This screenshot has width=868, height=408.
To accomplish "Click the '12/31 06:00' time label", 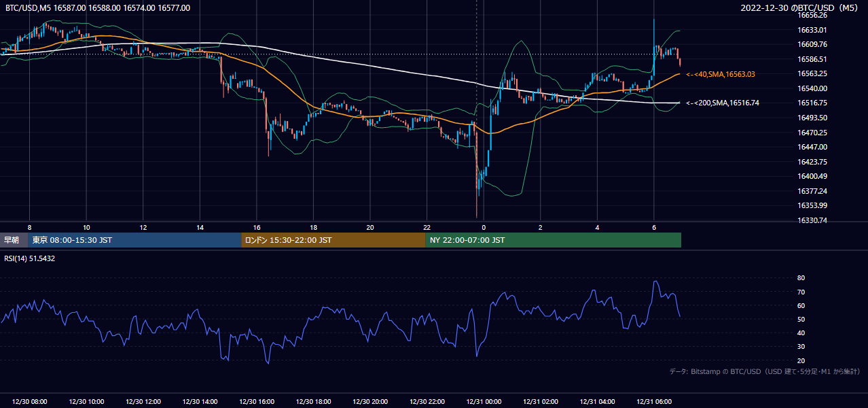I will pyautogui.click(x=653, y=402).
